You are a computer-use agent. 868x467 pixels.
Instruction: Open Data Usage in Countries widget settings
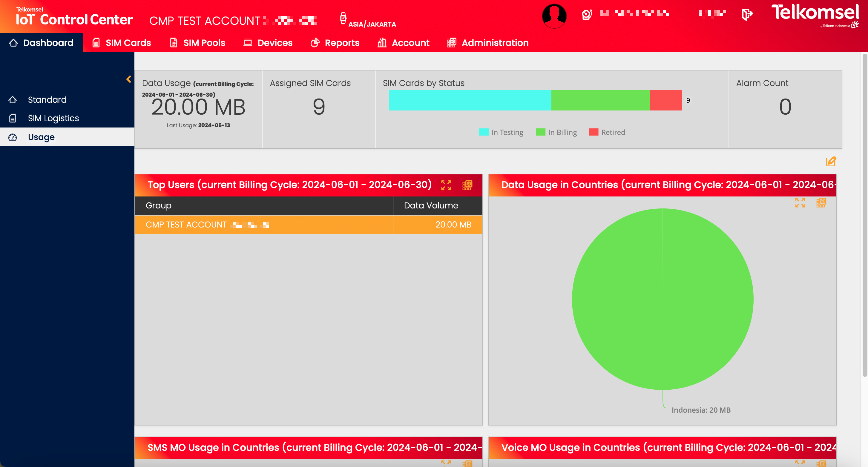(821, 202)
